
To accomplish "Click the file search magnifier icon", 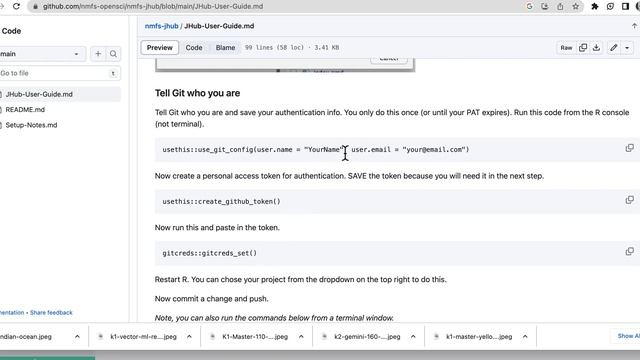I will (113, 54).
